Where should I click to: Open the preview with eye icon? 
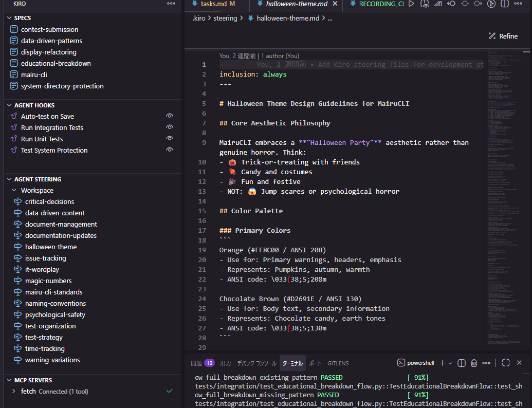425,4
